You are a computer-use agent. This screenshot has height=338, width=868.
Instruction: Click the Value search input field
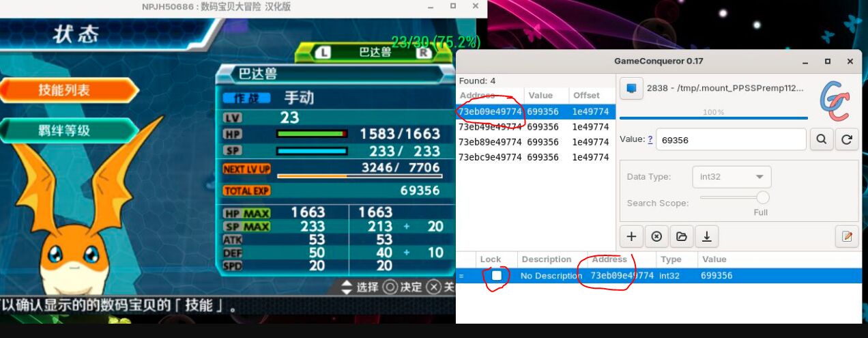tap(731, 139)
